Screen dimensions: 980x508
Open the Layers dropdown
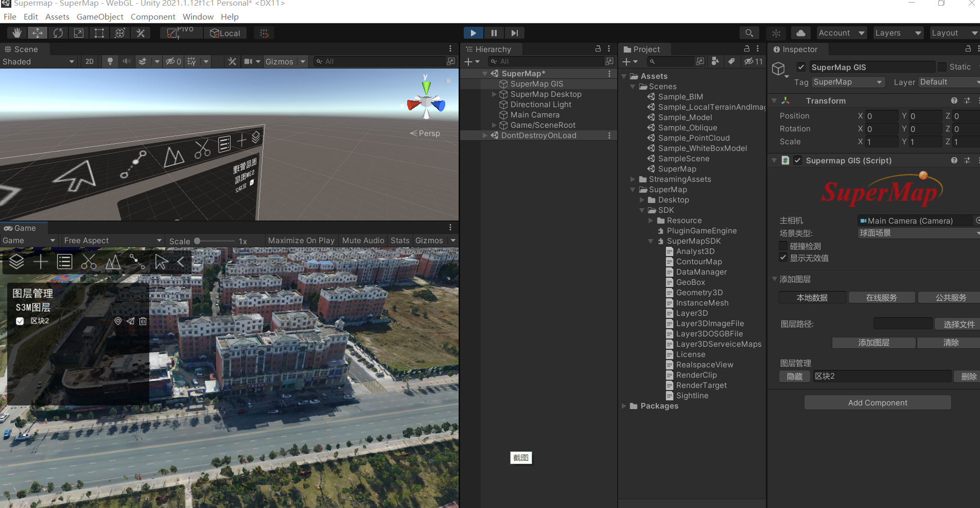pos(898,33)
